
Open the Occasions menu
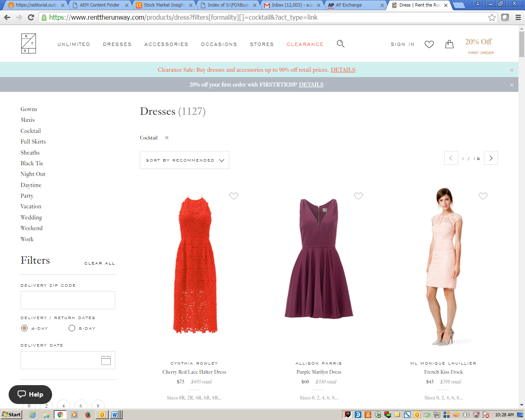click(219, 44)
